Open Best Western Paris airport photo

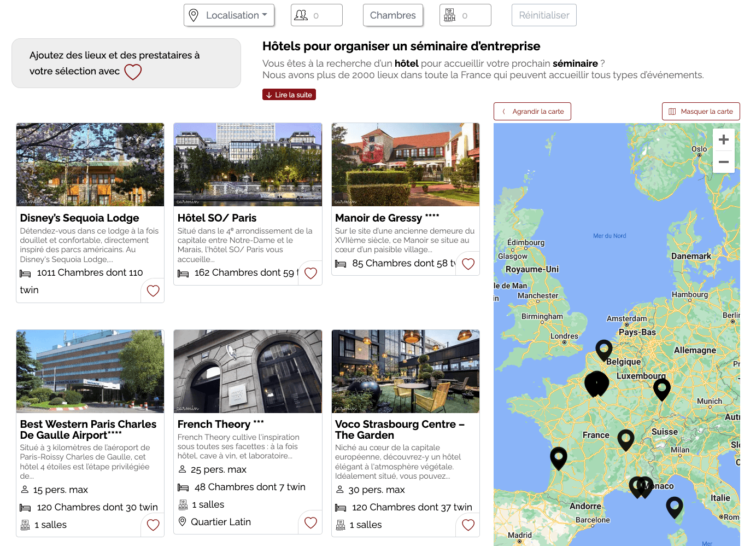pyautogui.click(x=90, y=371)
